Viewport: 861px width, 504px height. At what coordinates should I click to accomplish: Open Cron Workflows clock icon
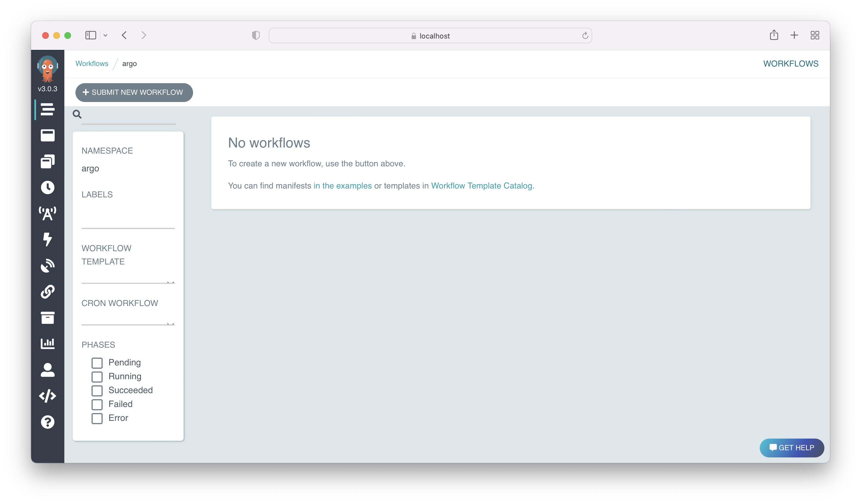click(x=47, y=187)
